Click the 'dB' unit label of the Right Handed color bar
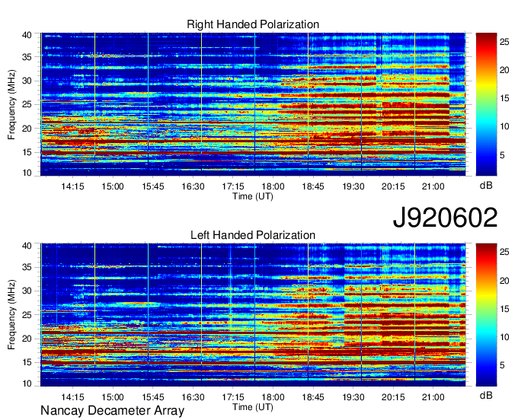The image size is (518, 420). (x=486, y=186)
